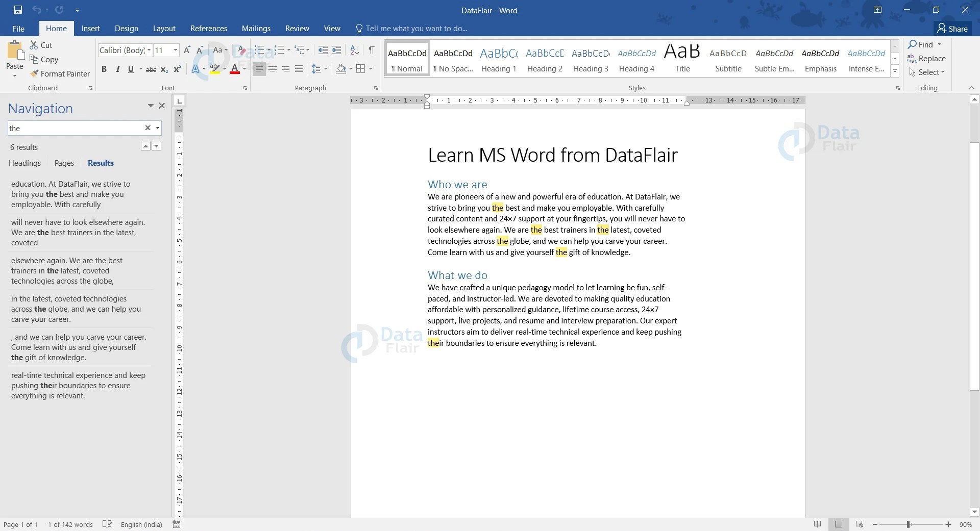Toggle Bold formatting
This screenshot has height=531, width=980.
point(104,69)
